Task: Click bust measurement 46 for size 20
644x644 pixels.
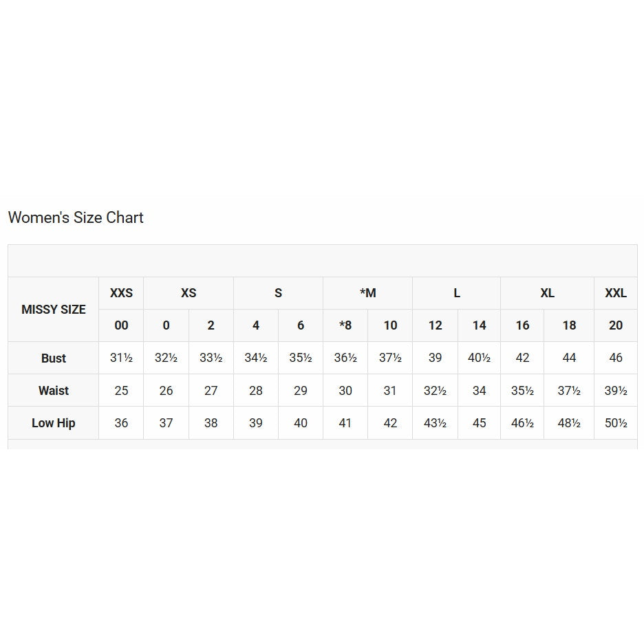Action: click(x=616, y=358)
